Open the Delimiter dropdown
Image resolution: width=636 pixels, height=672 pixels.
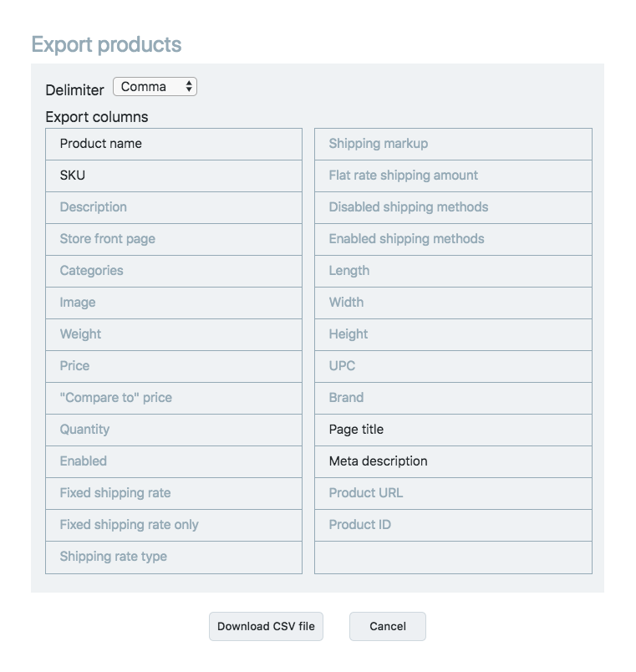click(155, 87)
